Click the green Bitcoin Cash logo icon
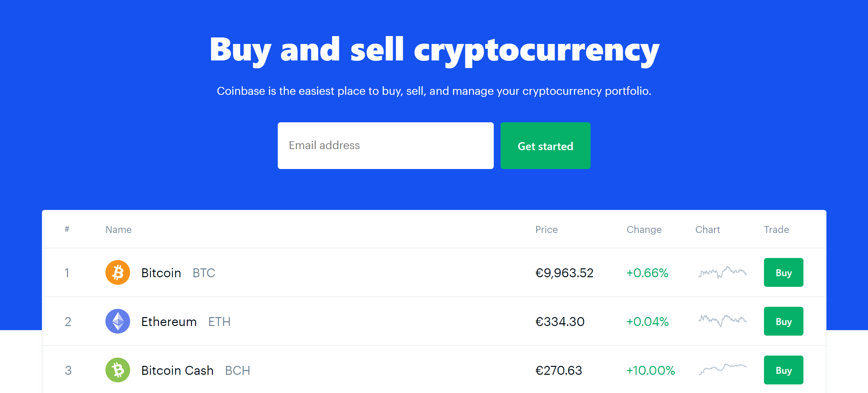Screen dimensions: 868x393 117,370
